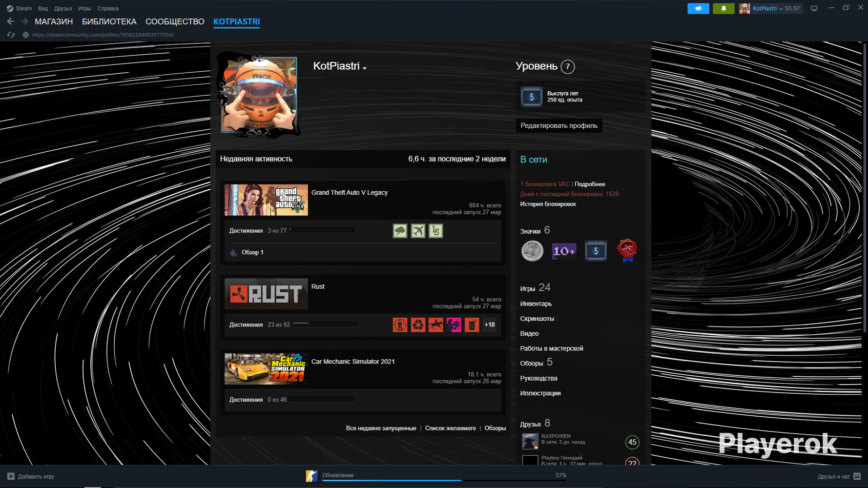
Task: Open the Обзор 1 link under GTA V
Action: pyautogui.click(x=252, y=252)
